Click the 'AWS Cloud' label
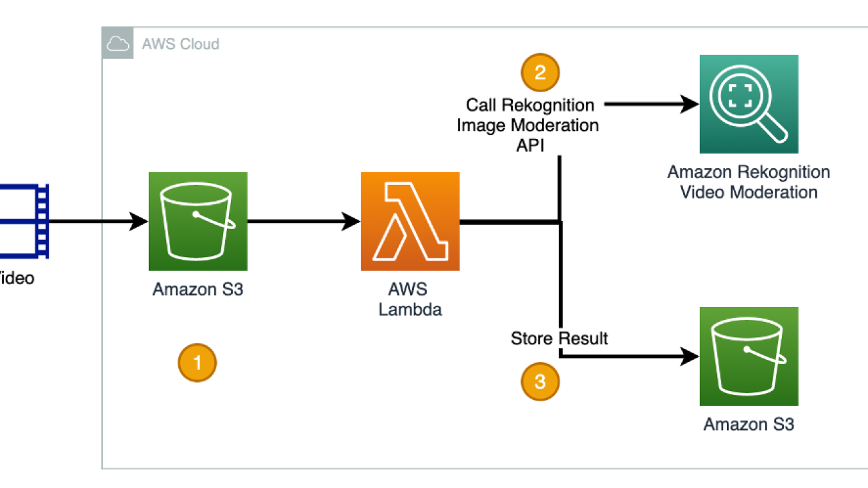868x488 pixels. (x=180, y=44)
